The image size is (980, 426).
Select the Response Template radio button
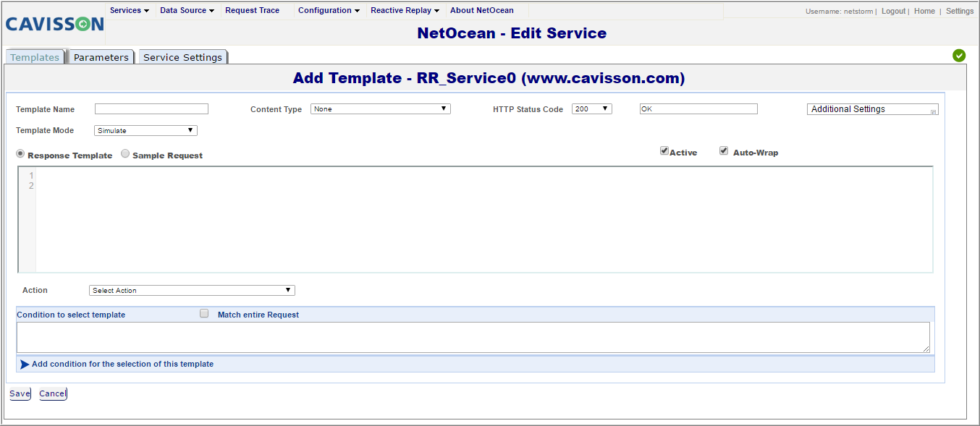tap(20, 154)
